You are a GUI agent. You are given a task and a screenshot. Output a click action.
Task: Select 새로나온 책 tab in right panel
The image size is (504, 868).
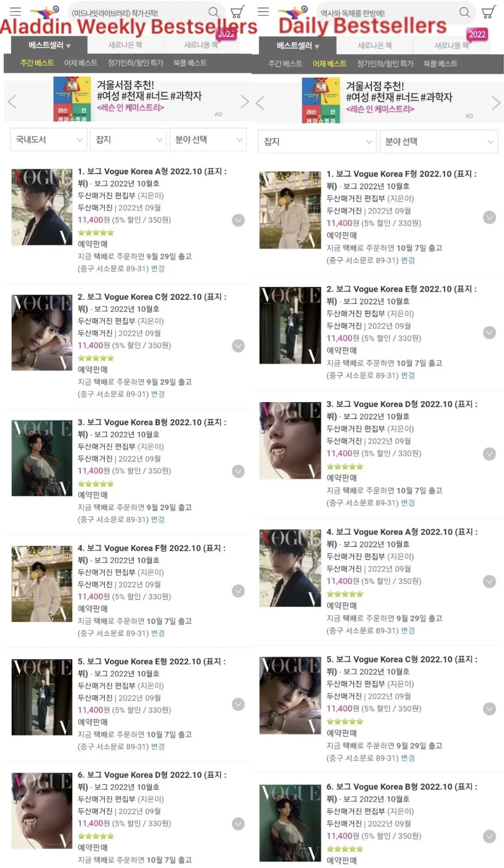[x=375, y=45]
